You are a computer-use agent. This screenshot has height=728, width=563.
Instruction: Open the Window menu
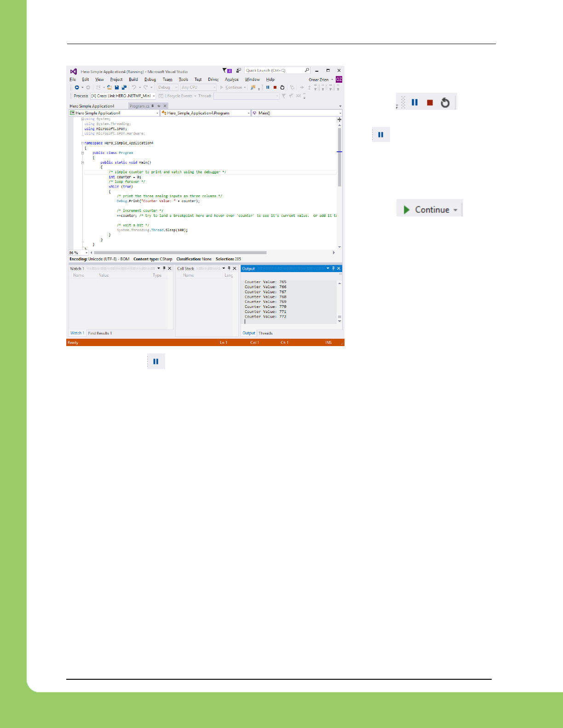tap(252, 80)
